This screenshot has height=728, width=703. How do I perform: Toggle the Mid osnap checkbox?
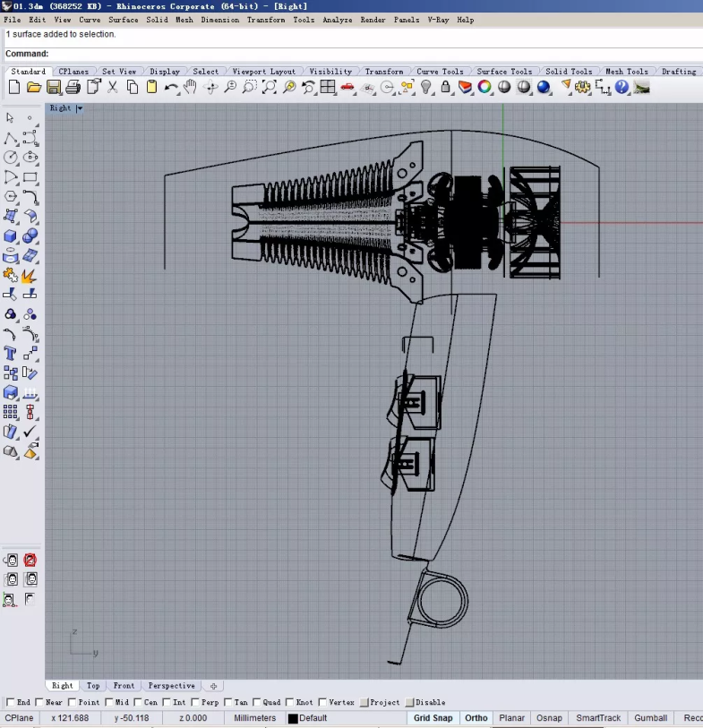(109, 703)
